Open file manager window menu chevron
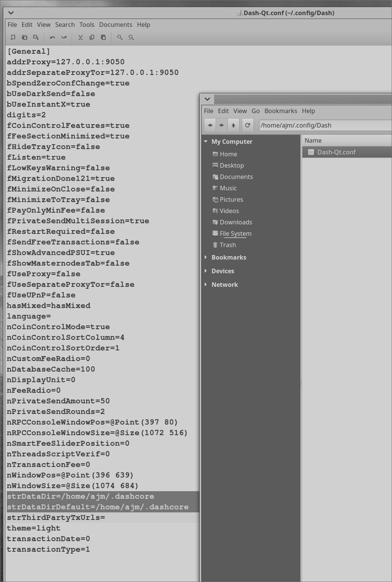This screenshot has width=392, height=582. [207, 99]
